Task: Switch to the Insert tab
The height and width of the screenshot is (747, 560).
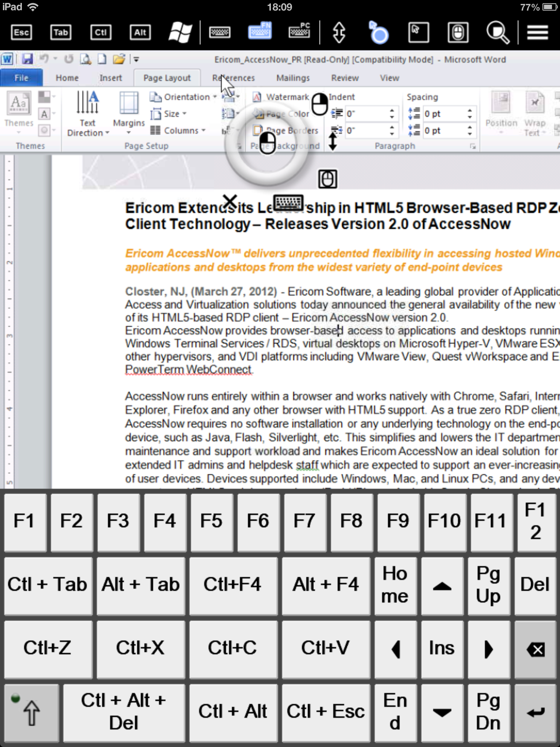Action: click(110, 78)
